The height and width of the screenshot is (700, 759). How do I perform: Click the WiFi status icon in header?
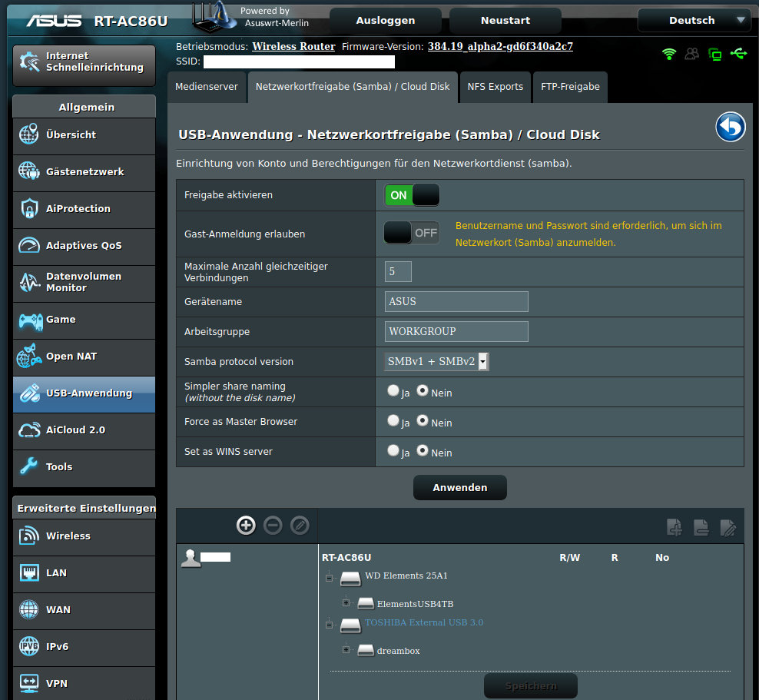coord(669,54)
